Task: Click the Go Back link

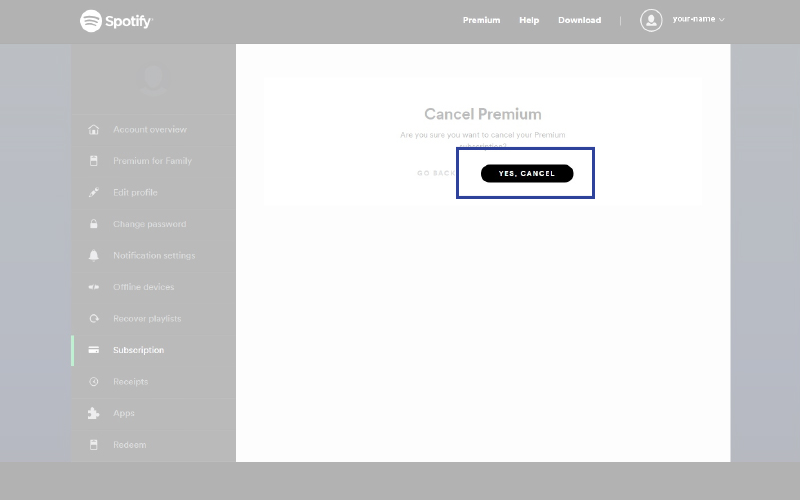Action: coord(436,173)
